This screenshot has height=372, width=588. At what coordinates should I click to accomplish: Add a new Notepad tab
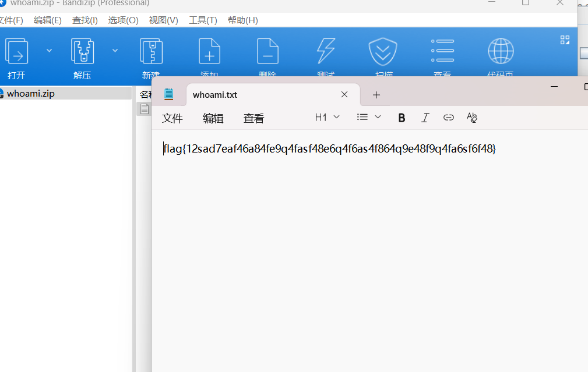point(376,95)
